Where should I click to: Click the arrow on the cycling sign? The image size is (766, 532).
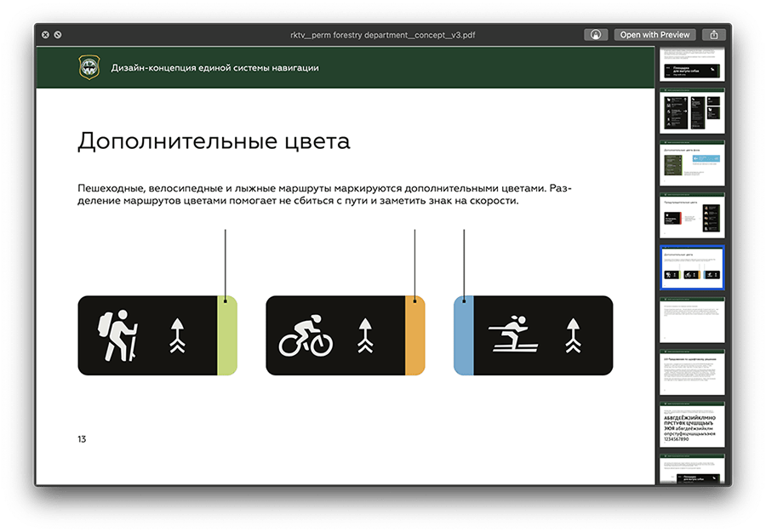tap(365, 335)
